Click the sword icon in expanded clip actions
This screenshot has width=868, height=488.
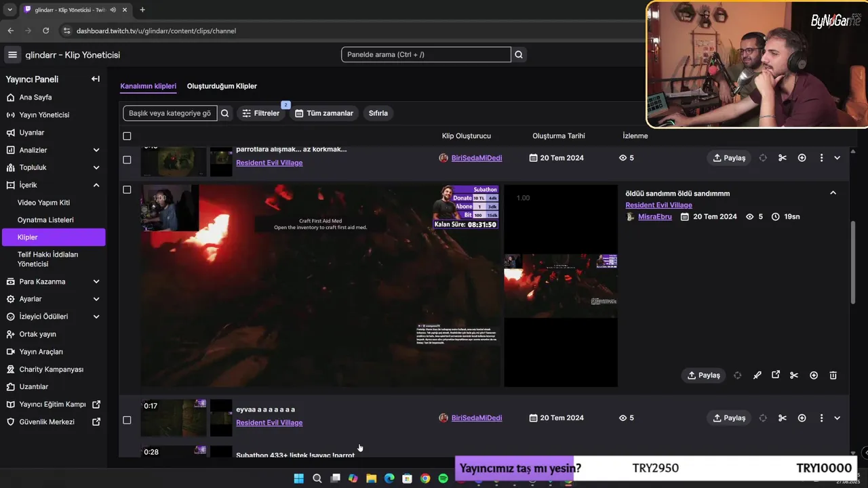[x=757, y=375]
